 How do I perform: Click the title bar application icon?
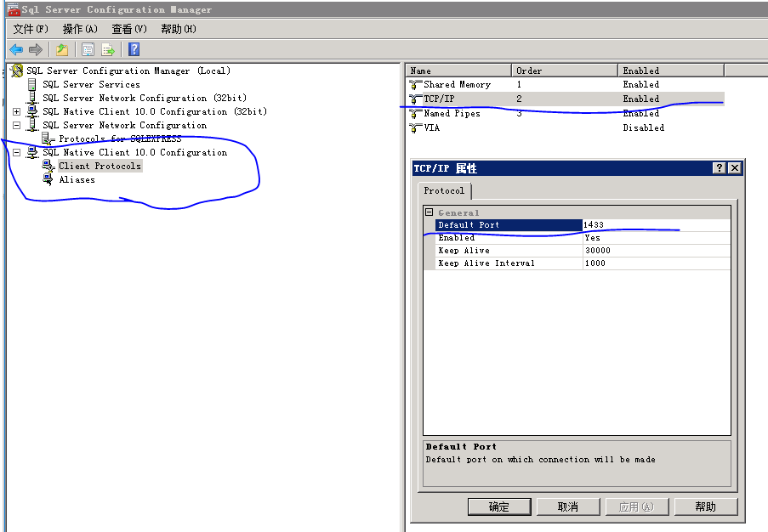click(14, 9)
